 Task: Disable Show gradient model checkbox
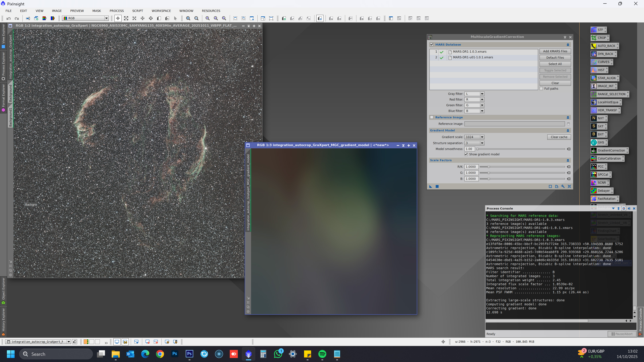coord(466,154)
